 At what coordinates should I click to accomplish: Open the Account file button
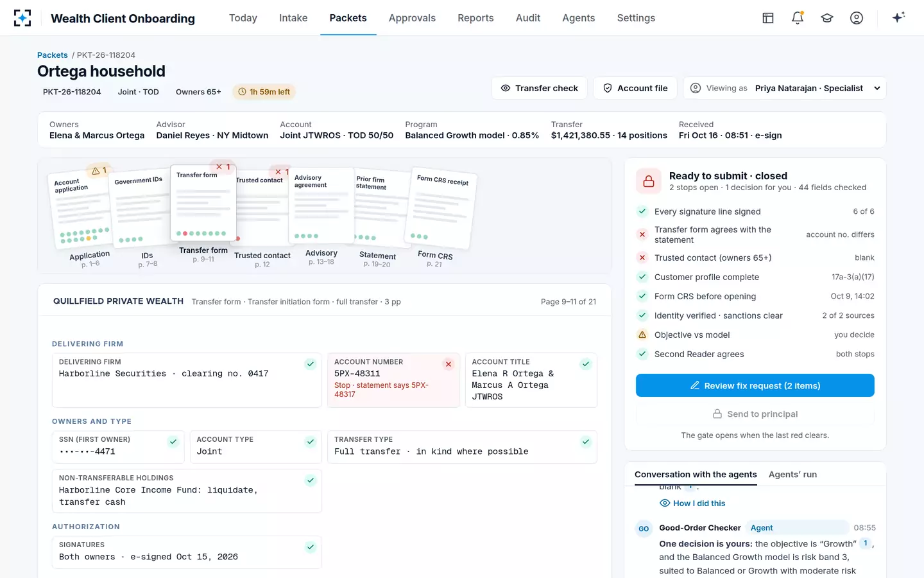pos(635,88)
